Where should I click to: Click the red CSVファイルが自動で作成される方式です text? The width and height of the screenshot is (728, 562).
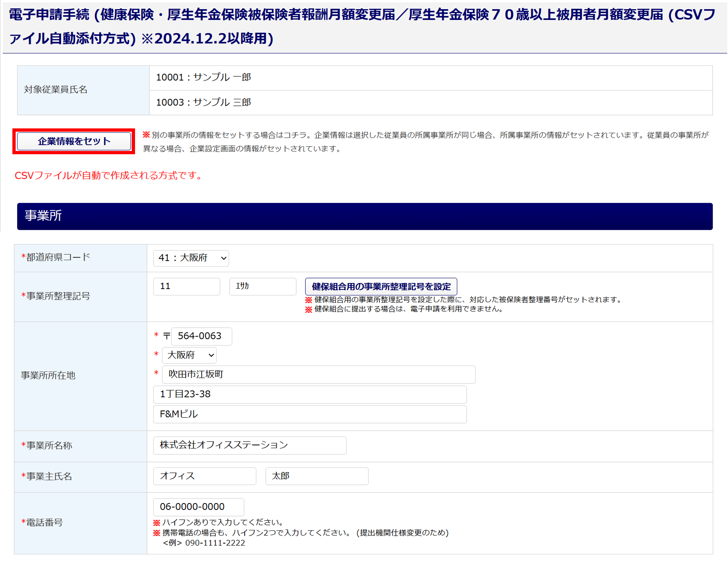(109, 176)
